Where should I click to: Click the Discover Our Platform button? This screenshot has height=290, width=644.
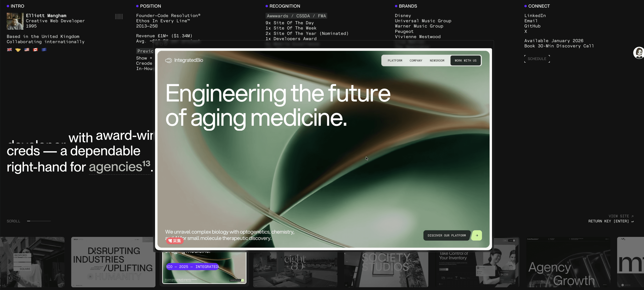pos(447,235)
